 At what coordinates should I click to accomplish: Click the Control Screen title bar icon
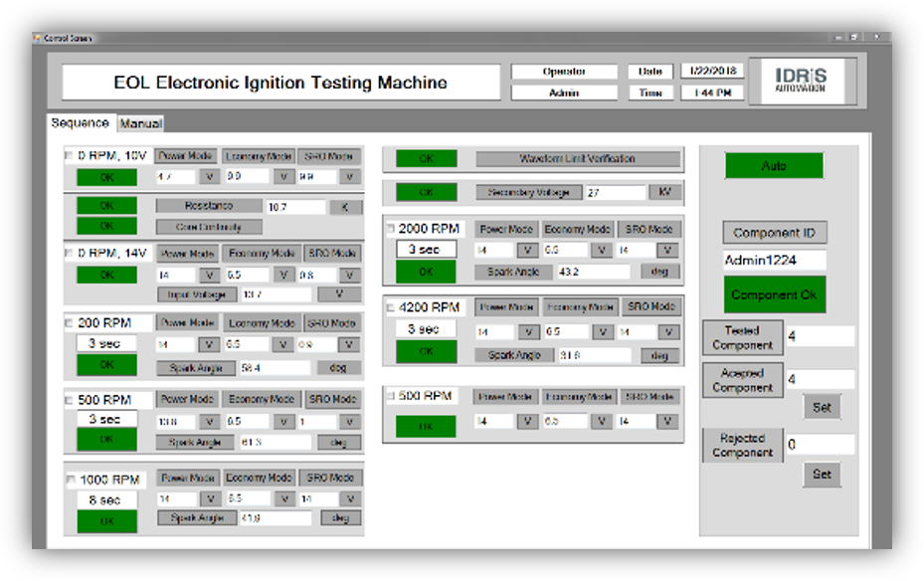39,38
